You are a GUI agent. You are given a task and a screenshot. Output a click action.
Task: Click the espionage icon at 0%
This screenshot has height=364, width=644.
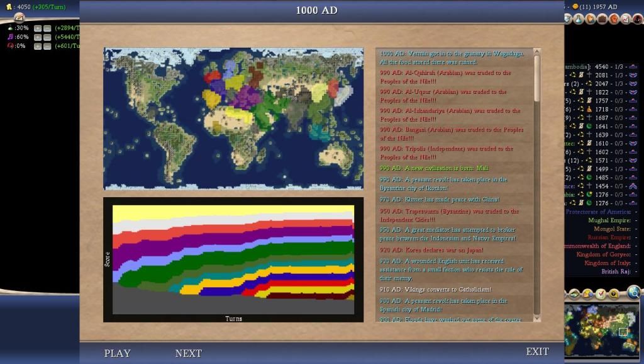(x=10, y=46)
